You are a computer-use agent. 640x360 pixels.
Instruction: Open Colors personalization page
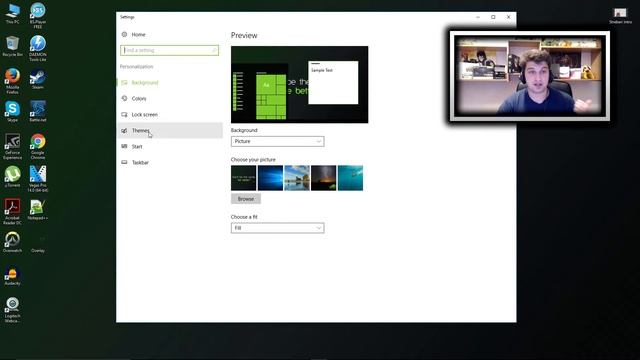click(x=170, y=98)
